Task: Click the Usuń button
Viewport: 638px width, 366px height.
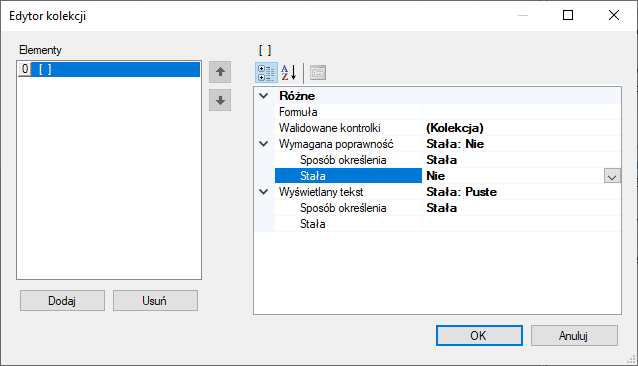Action: [x=155, y=301]
